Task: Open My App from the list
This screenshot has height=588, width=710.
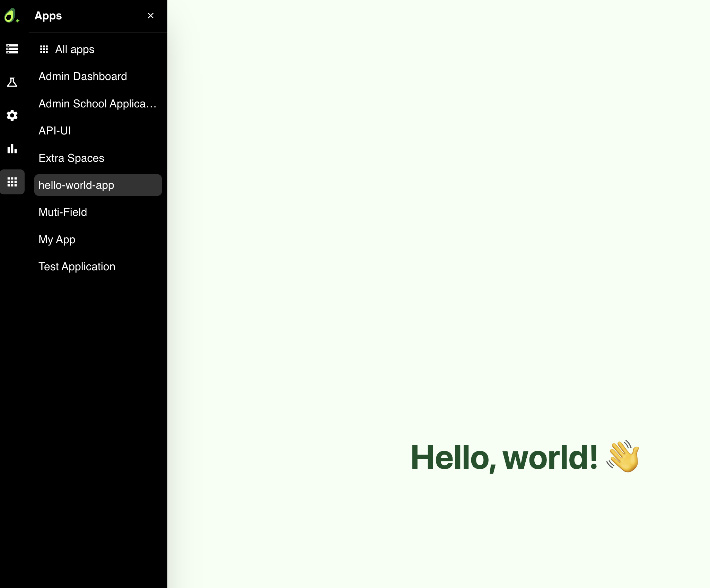Action: point(98,239)
